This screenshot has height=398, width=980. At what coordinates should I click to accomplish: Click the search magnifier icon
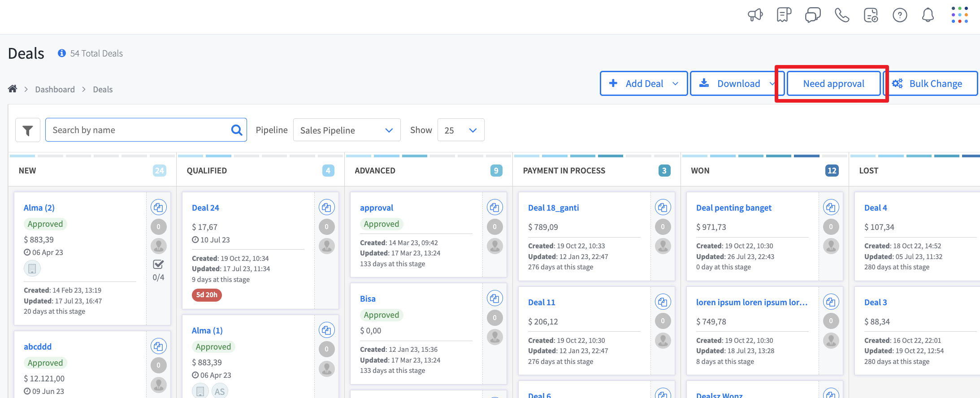pyautogui.click(x=237, y=130)
